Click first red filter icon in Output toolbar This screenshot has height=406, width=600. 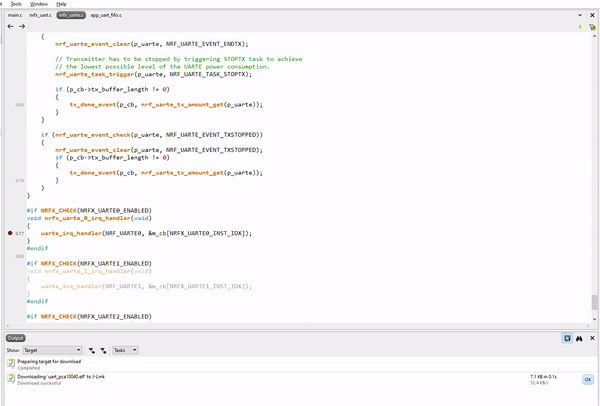92,350
